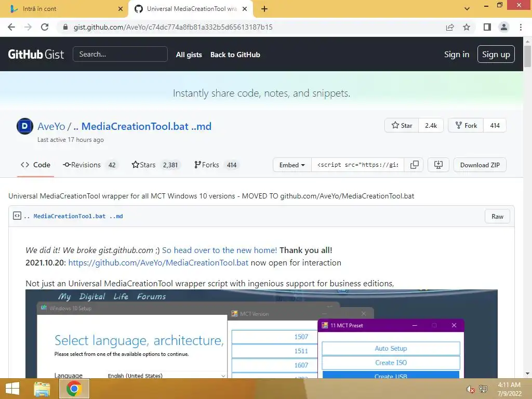Download the gist as ZIP
The image size is (532, 399).
tap(480, 165)
